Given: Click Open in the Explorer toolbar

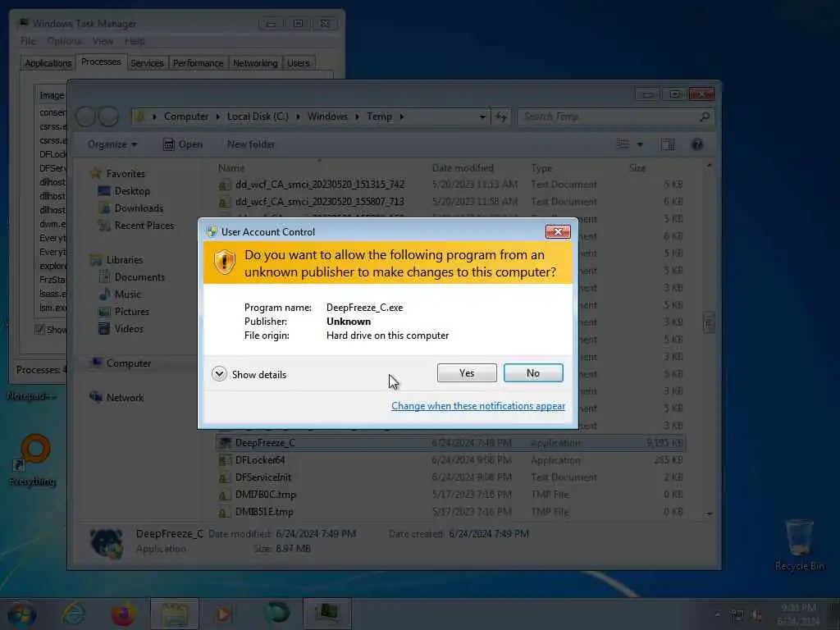Looking at the screenshot, I should (x=183, y=144).
